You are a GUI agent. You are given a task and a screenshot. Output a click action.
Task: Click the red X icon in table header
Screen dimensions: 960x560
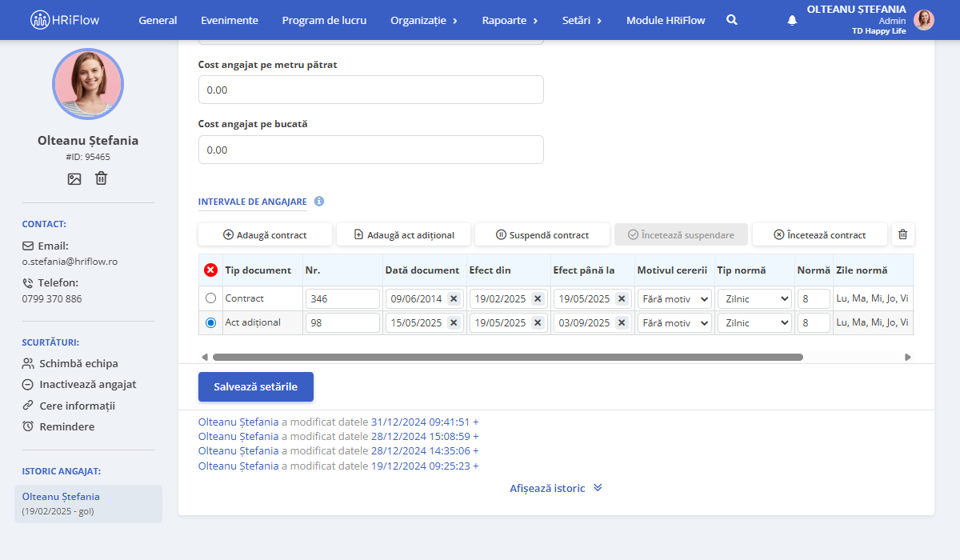[211, 270]
